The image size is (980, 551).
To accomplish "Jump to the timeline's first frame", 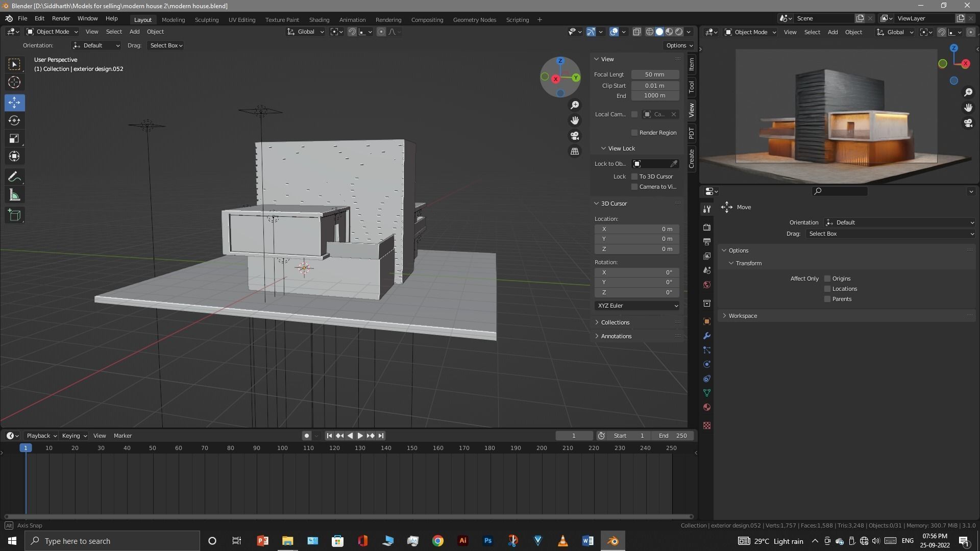I will point(329,436).
